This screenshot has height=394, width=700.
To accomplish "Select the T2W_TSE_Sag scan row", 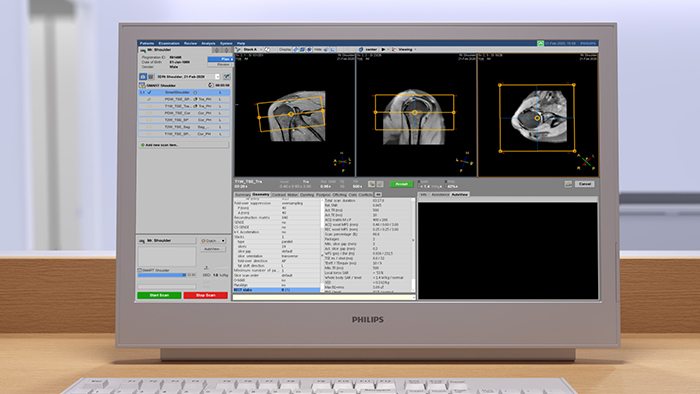I will [184, 127].
